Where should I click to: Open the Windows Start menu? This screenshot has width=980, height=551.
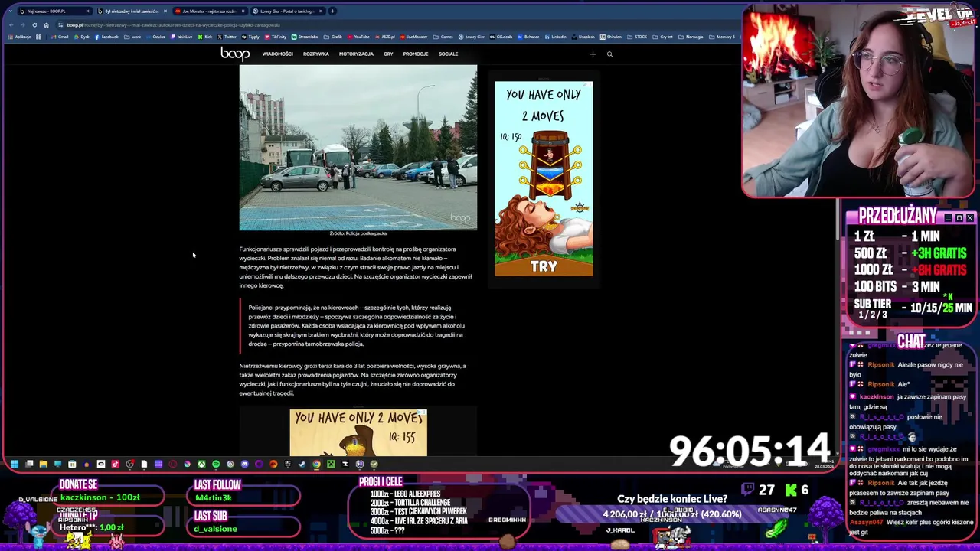coord(14,464)
